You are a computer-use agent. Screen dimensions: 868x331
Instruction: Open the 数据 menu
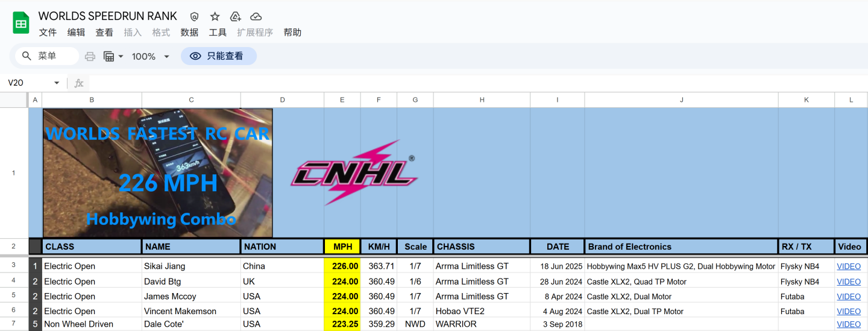(x=189, y=33)
